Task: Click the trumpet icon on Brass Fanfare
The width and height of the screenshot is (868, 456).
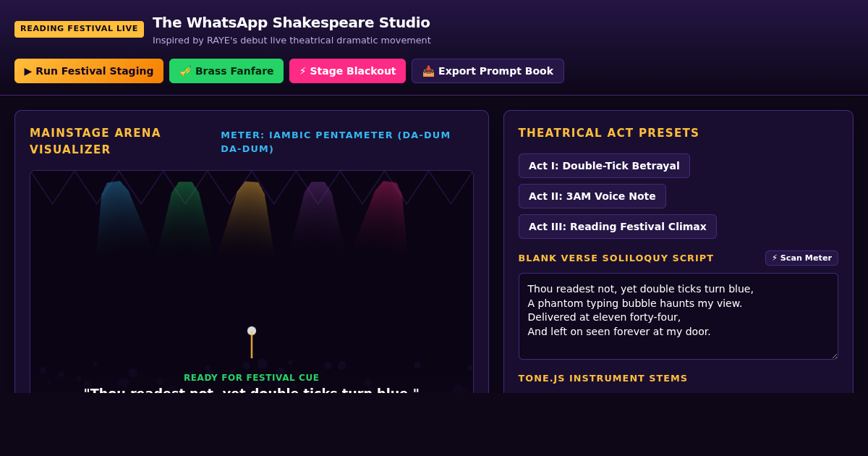Action: tap(185, 71)
